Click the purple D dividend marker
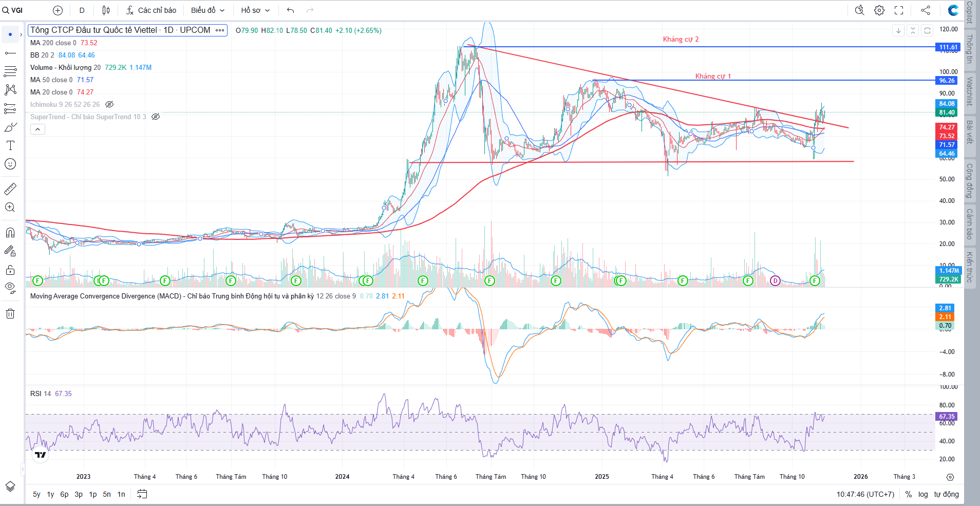This screenshot has width=980, height=506. 775,280
